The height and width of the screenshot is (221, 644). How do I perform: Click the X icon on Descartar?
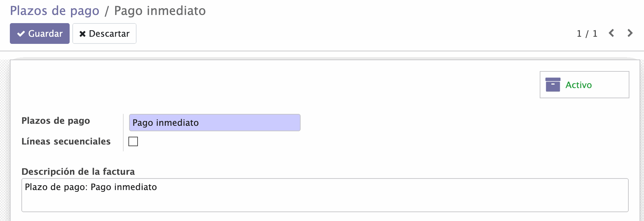point(83,34)
